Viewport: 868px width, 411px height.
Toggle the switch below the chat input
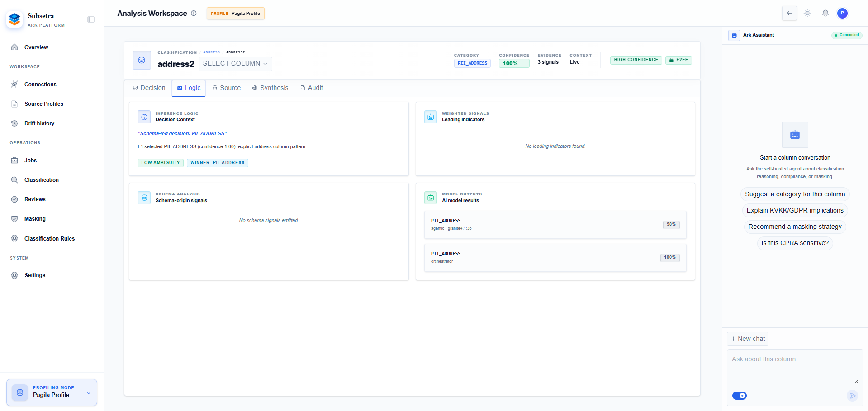pyautogui.click(x=740, y=396)
